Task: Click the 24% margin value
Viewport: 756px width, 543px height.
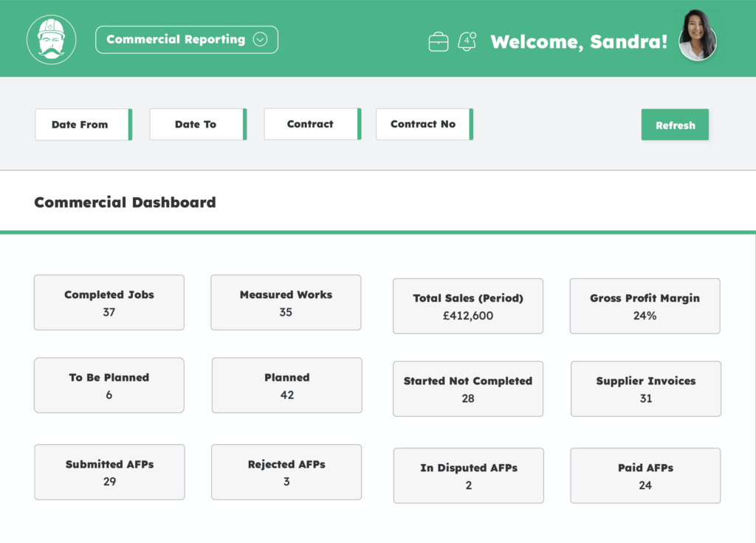Action: click(x=645, y=316)
